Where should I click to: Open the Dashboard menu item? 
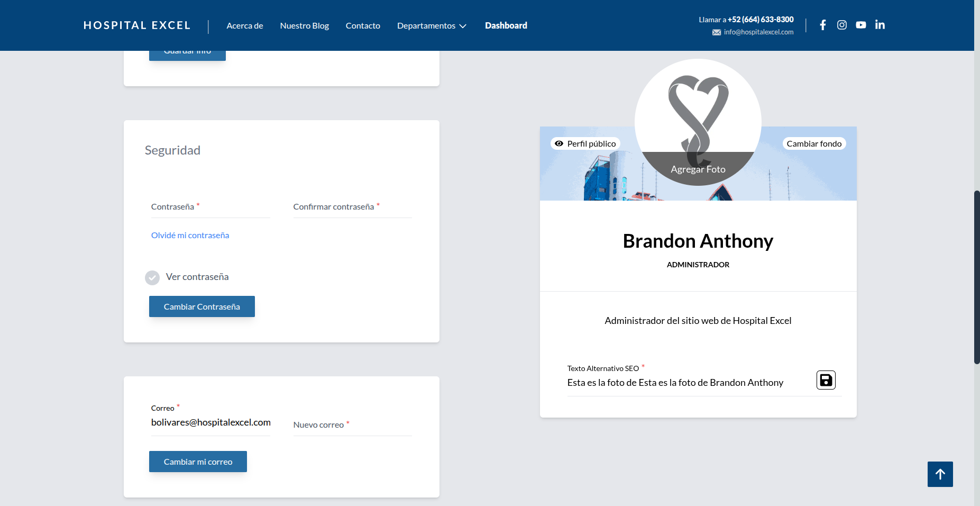click(506, 25)
